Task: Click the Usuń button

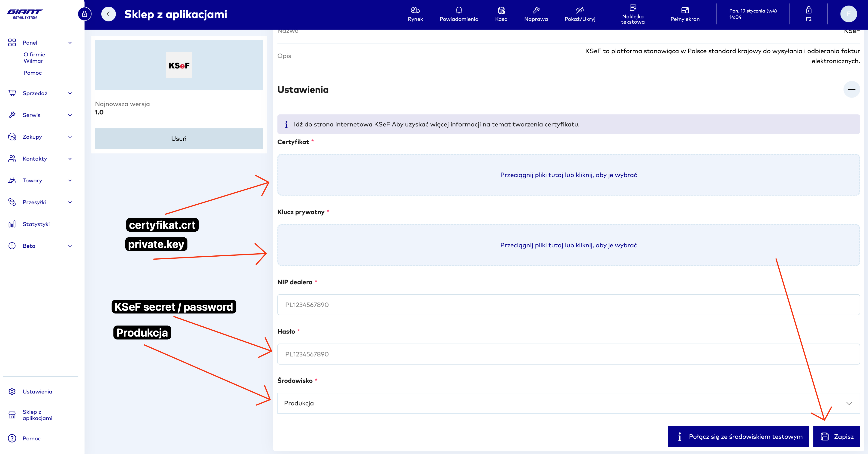Action: [x=179, y=139]
